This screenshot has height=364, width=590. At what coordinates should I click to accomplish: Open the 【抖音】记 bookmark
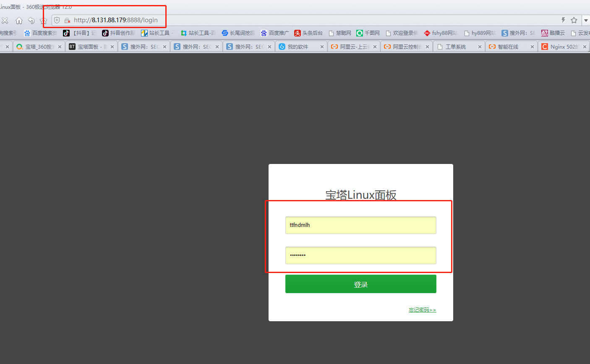coord(80,33)
